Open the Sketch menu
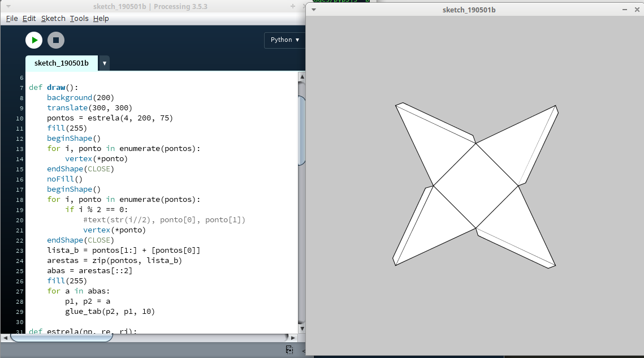 pos(53,19)
